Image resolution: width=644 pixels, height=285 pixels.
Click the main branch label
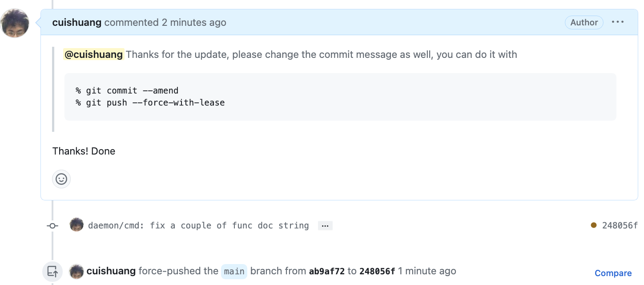click(234, 271)
